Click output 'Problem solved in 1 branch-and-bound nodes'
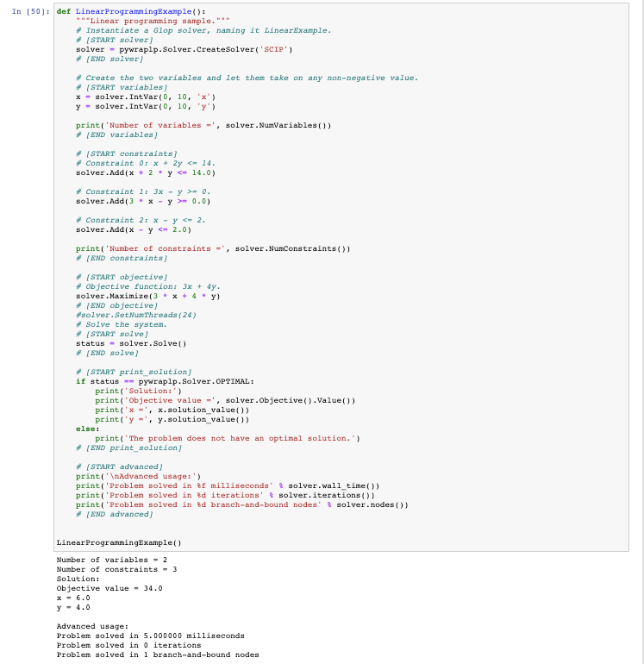 [158, 655]
